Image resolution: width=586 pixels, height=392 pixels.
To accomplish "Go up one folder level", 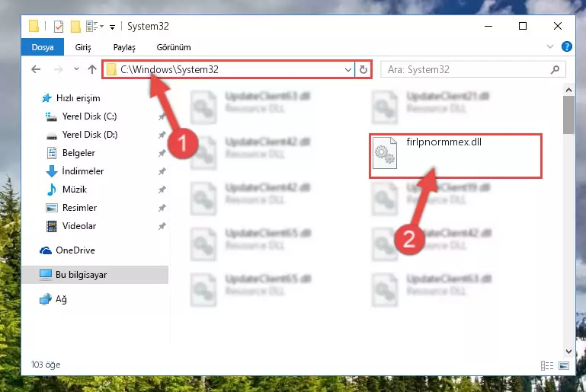I will point(92,69).
